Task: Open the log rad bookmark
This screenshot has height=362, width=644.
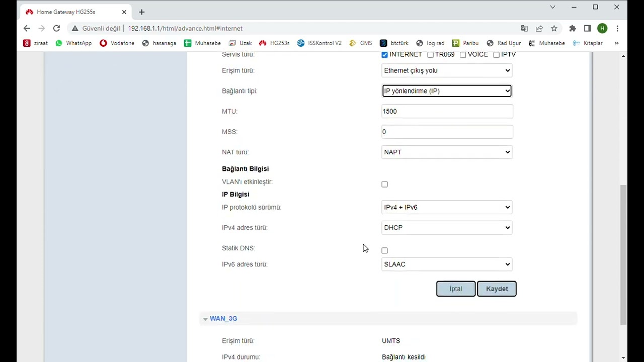Action: [x=430, y=43]
